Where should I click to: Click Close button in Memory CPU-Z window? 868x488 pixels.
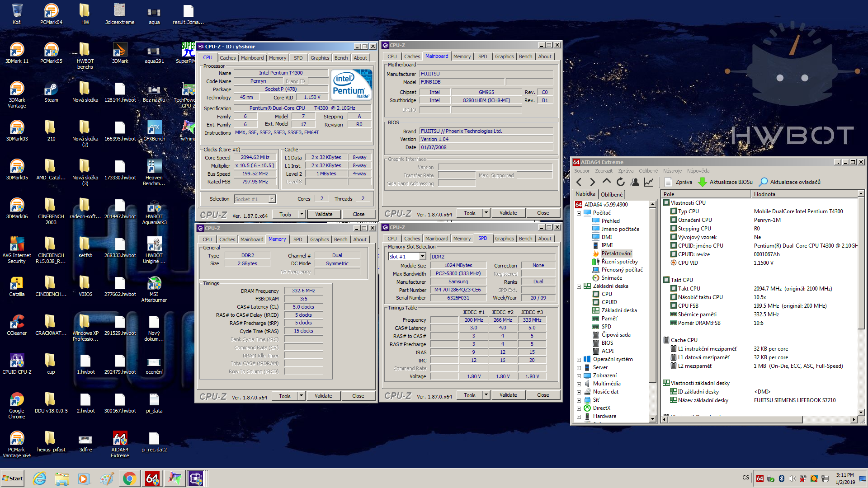[358, 396]
